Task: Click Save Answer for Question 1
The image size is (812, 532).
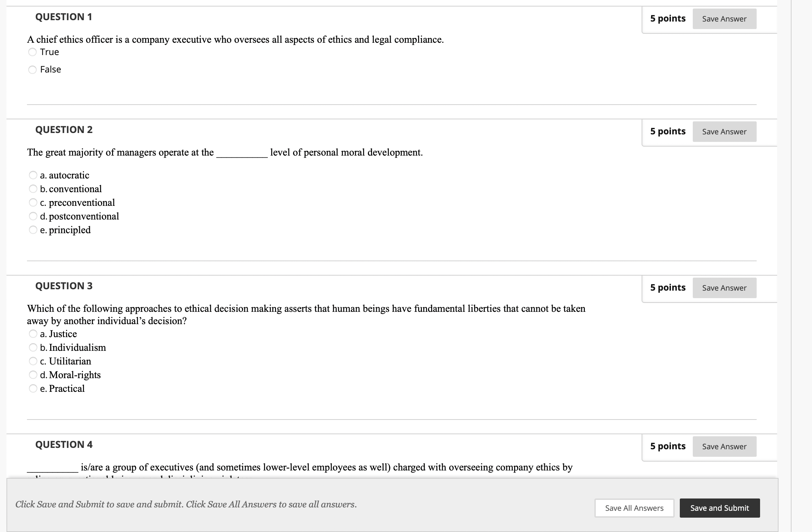Action: point(724,19)
